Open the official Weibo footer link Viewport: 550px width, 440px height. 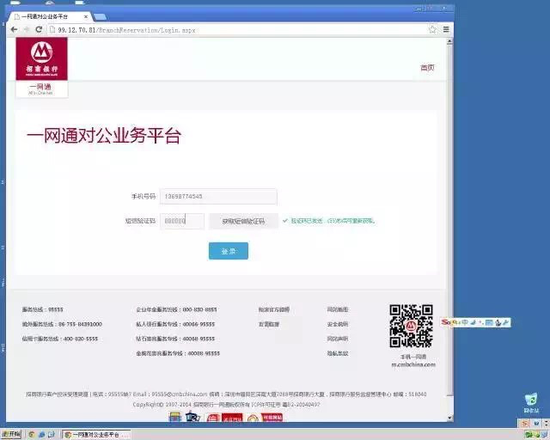274,309
